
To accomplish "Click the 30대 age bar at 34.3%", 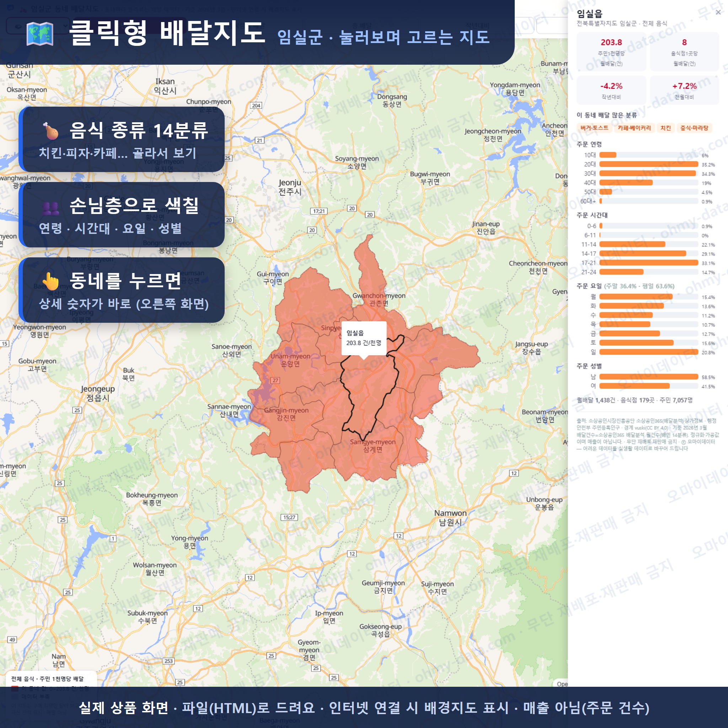I will (x=648, y=173).
